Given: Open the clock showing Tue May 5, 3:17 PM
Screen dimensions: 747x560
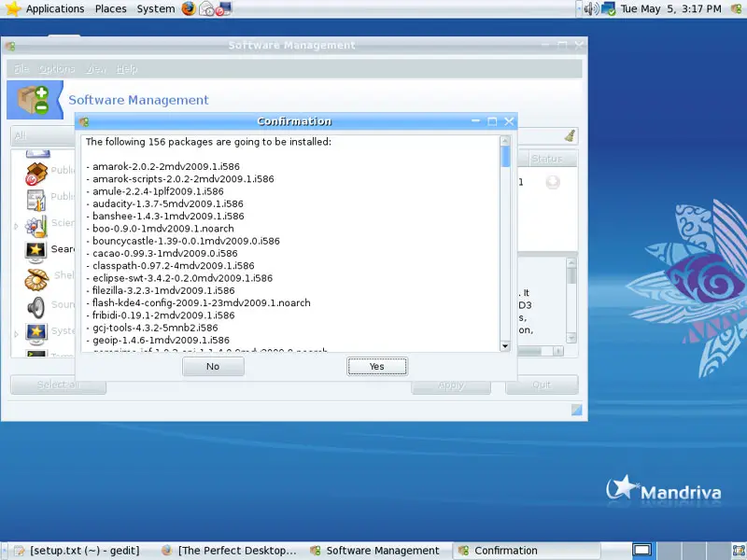Looking at the screenshot, I should tap(670, 8).
